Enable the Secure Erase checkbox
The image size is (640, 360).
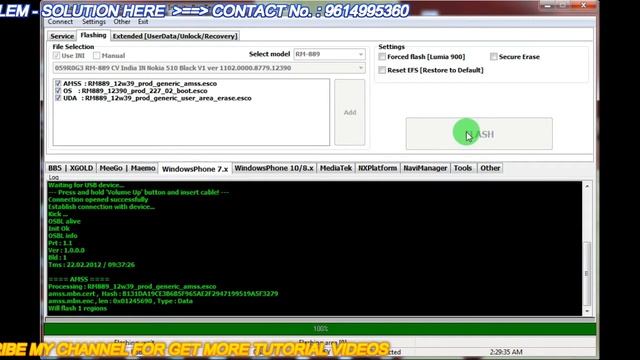click(494, 57)
